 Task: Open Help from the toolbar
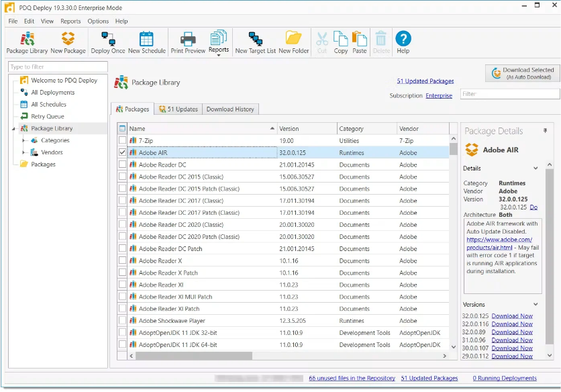[403, 42]
